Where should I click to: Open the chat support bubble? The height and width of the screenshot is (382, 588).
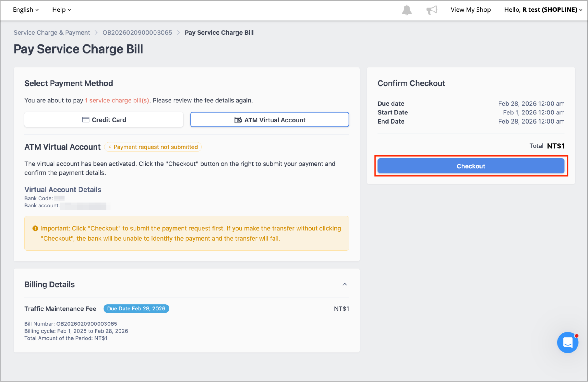click(567, 342)
